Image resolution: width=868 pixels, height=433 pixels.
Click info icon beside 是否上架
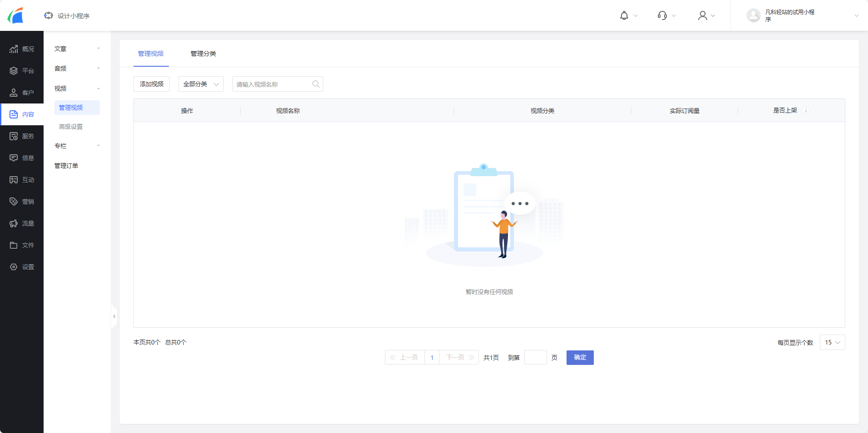pyautogui.click(x=806, y=110)
